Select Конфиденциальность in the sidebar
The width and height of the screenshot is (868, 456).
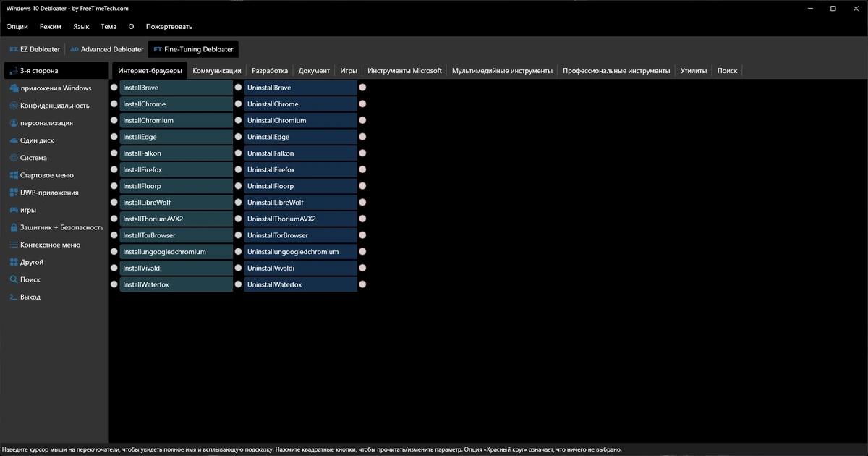pyautogui.click(x=56, y=106)
